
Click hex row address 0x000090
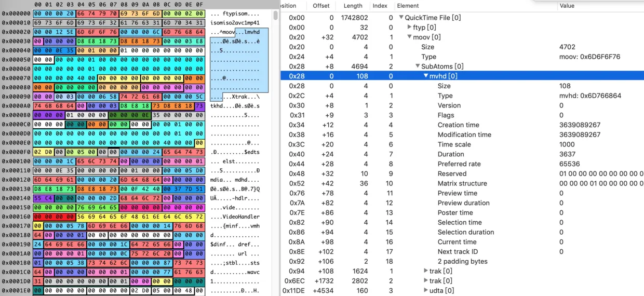(16, 97)
